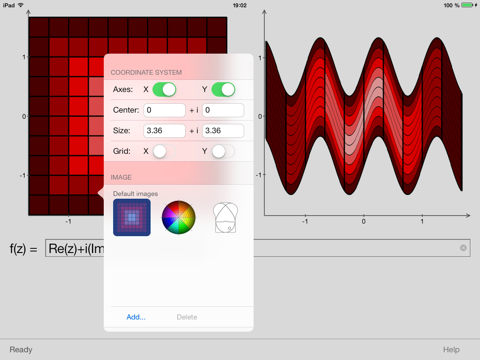
Task: Turn off the X axis switch
Action: coord(164,90)
